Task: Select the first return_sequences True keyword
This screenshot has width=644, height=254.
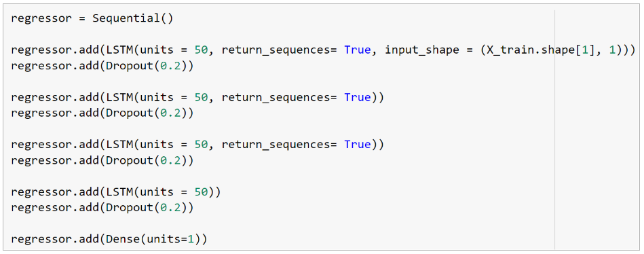Action: (x=358, y=50)
